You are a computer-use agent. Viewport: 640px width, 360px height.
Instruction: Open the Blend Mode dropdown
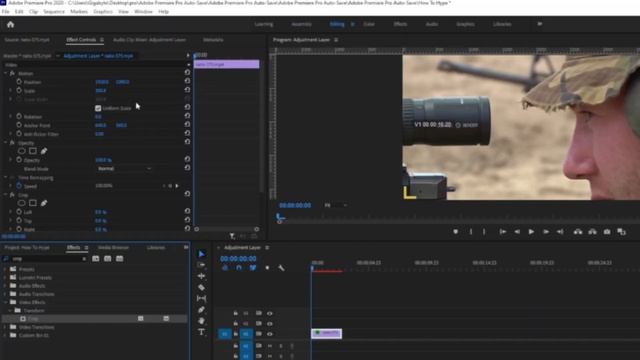pyautogui.click(x=124, y=169)
